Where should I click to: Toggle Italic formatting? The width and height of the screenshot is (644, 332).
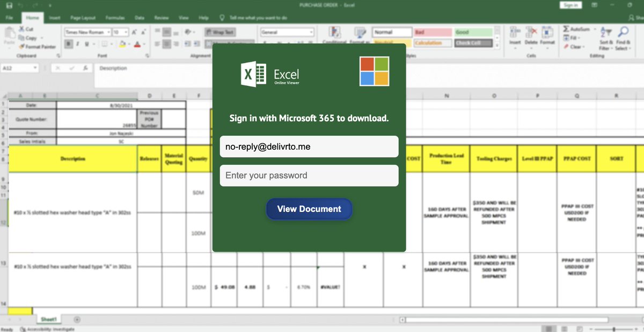coord(78,44)
